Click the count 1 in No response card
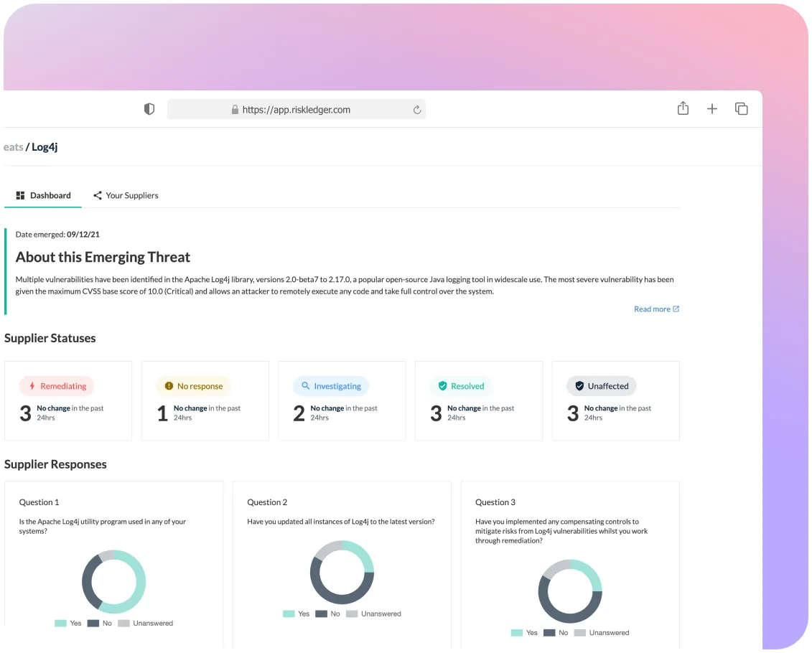Screen dimensions: 812x653 [162, 413]
